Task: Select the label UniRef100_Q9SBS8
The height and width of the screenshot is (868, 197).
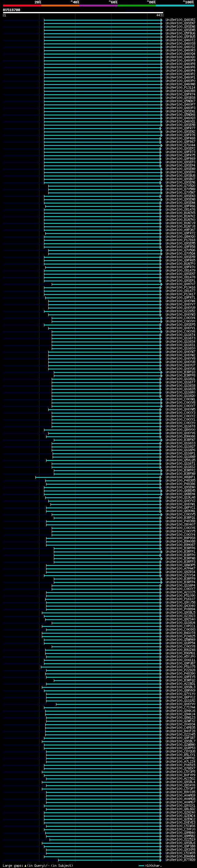Action: 180,98
